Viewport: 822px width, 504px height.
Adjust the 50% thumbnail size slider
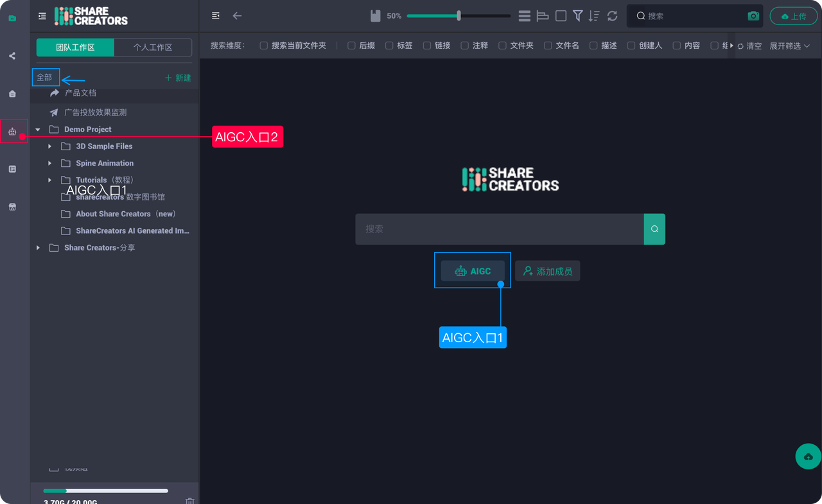(x=459, y=15)
